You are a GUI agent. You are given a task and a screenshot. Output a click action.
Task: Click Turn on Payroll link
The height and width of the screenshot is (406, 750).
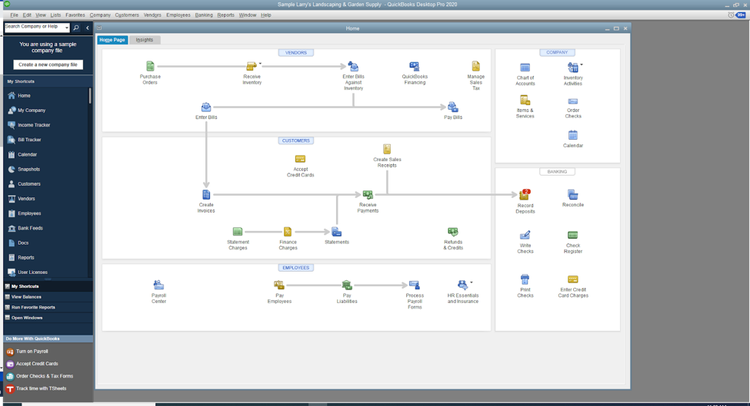[32, 351]
